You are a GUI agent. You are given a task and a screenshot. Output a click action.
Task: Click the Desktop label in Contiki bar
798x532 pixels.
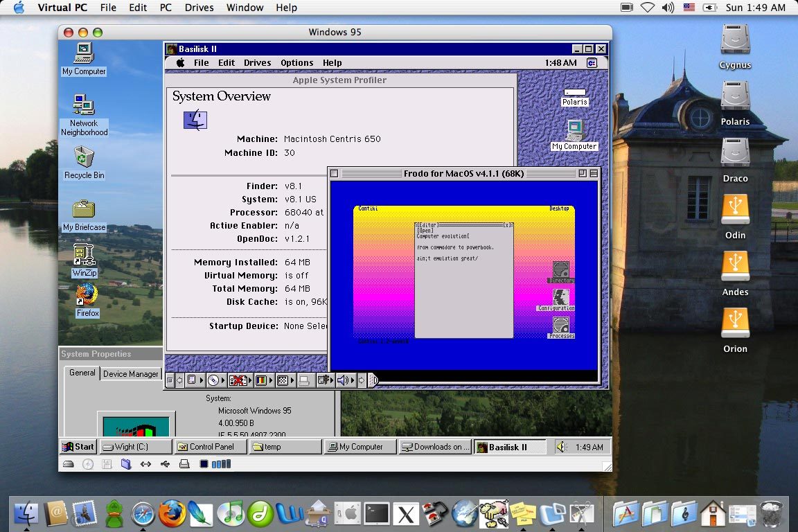559,209
